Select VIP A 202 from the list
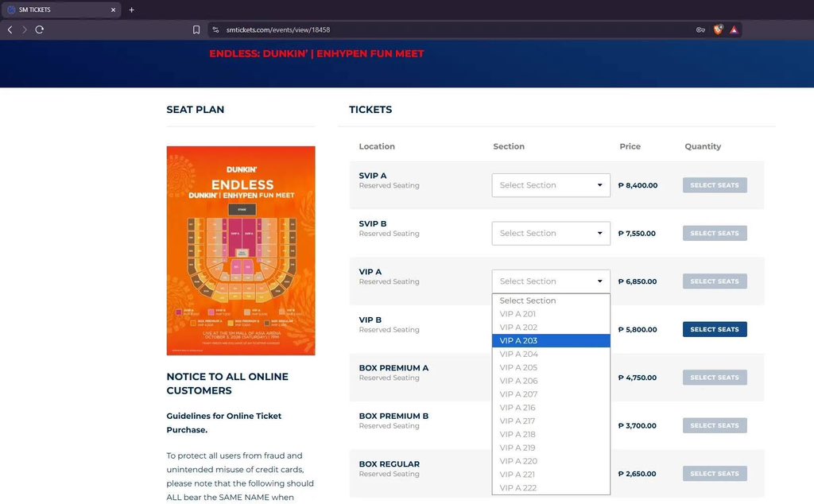 point(551,328)
